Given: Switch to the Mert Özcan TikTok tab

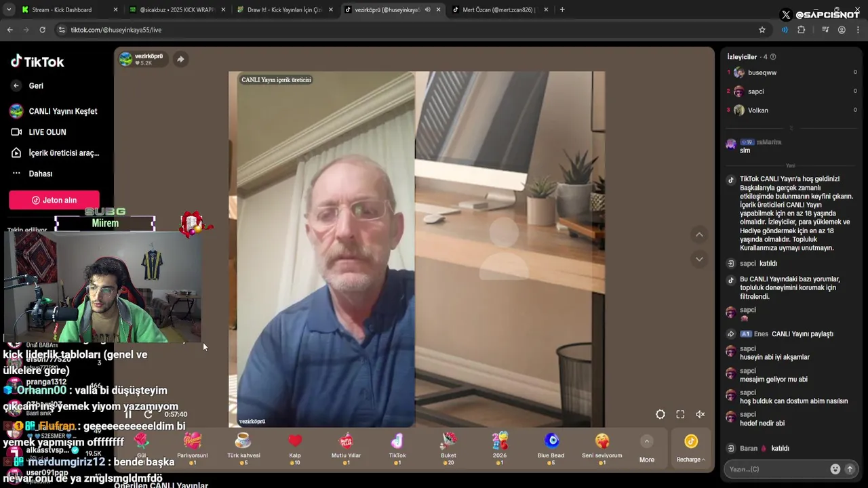Looking at the screenshot, I should (x=498, y=9).
